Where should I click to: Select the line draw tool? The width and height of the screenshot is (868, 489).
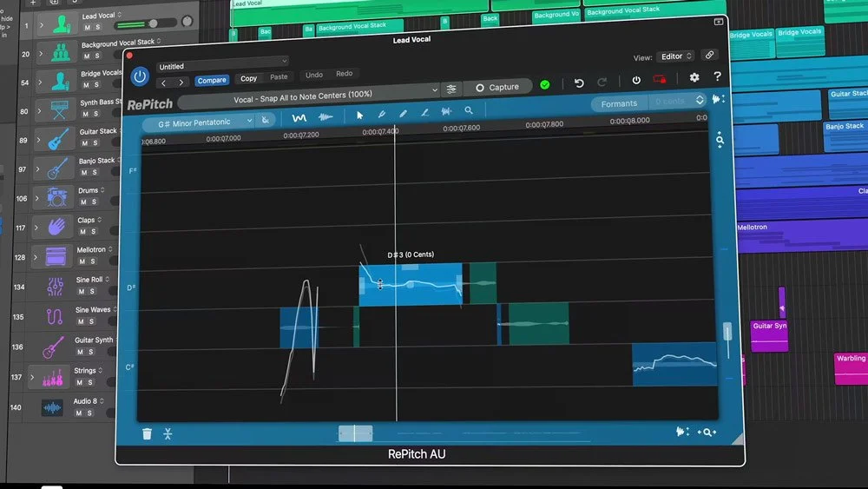424,112
